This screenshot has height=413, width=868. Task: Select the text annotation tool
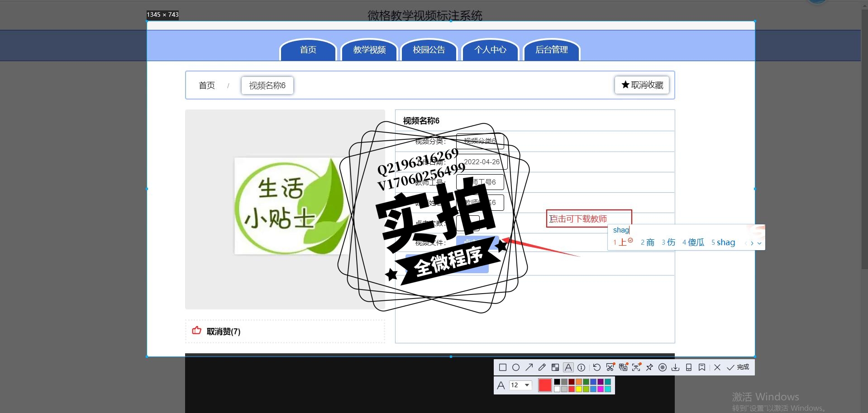(x=568, y=367)
